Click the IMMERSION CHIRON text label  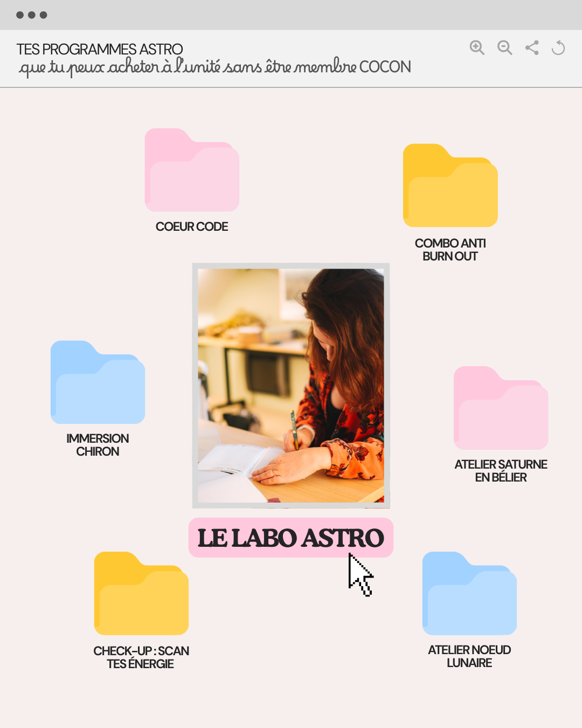[98, 445]
